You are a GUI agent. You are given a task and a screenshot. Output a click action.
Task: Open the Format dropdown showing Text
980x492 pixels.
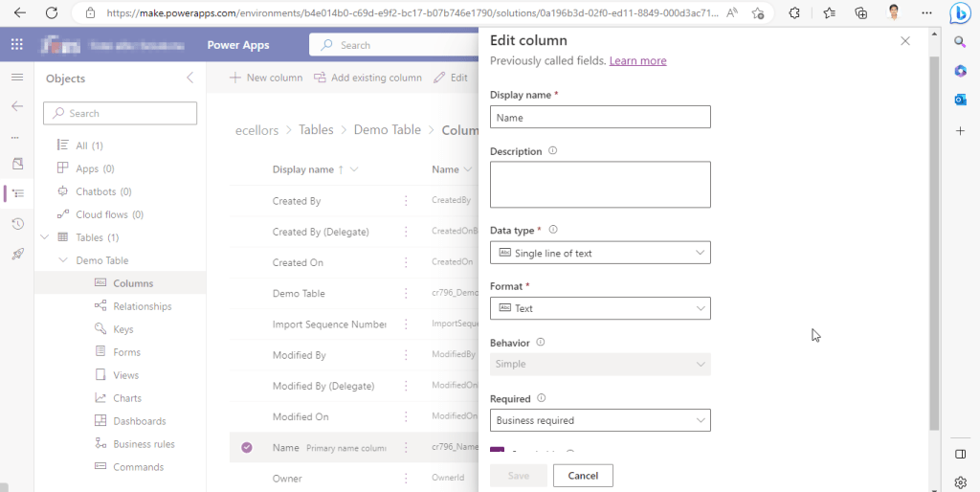(x=600, y=308)
